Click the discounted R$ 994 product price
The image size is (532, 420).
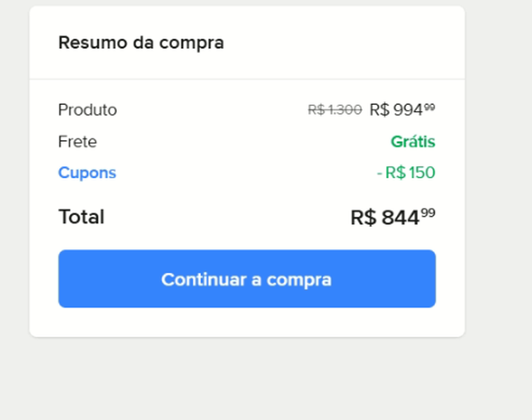[x=396, y=110]
